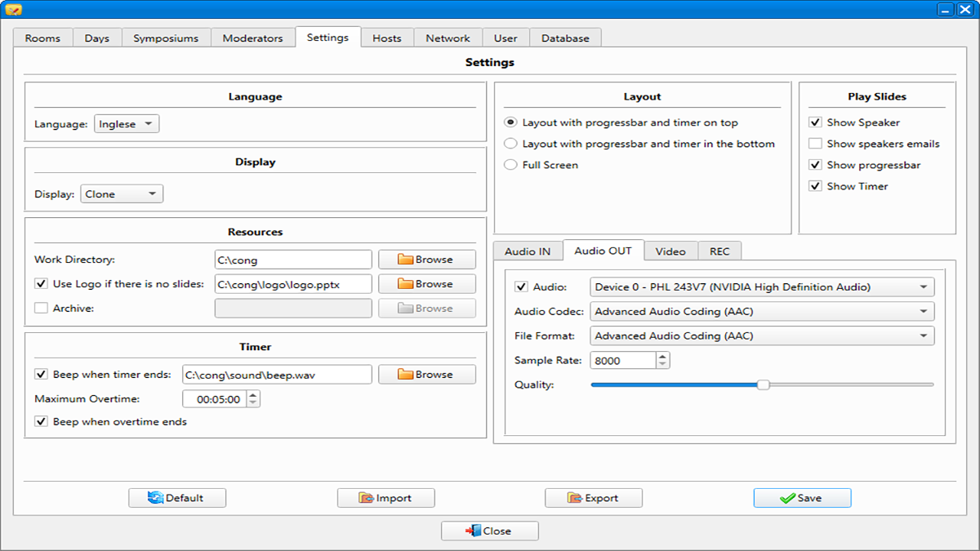Click the app icon in the title bar
The image size is (980, 551).
pyautogui.click(x=13, y=10)
